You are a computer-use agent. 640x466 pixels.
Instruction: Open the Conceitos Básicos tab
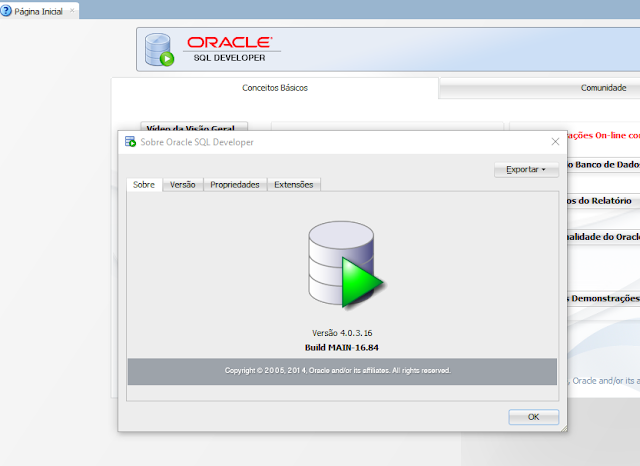pos(275,88)
